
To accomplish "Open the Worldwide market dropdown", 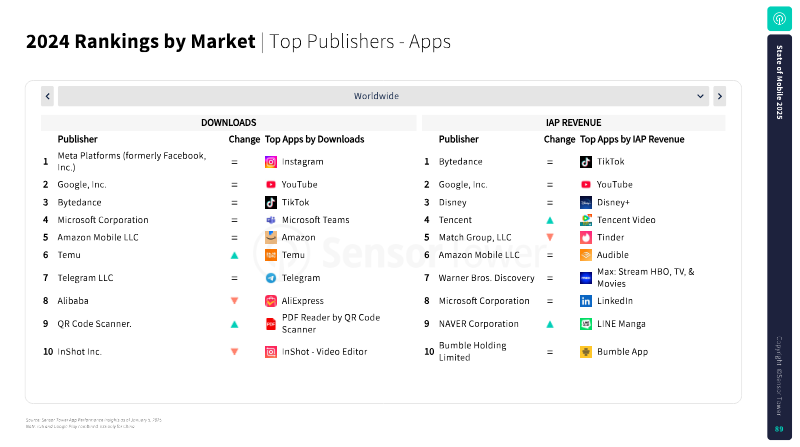I will [x=383, y=96].
